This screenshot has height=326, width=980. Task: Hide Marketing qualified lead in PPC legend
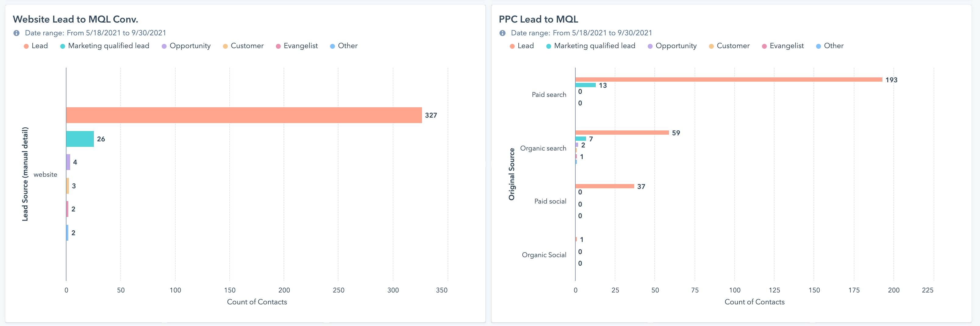pos(591,46)
